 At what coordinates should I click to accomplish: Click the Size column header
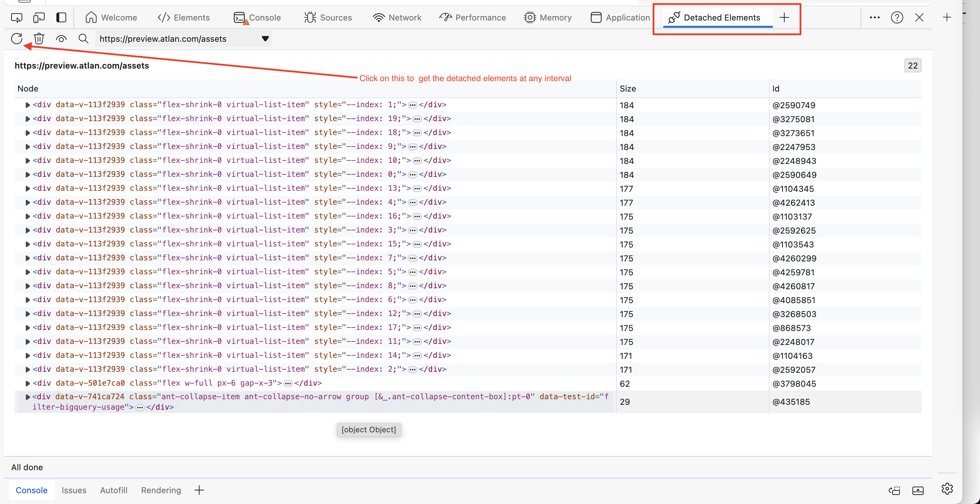click(x=628, y=88)
